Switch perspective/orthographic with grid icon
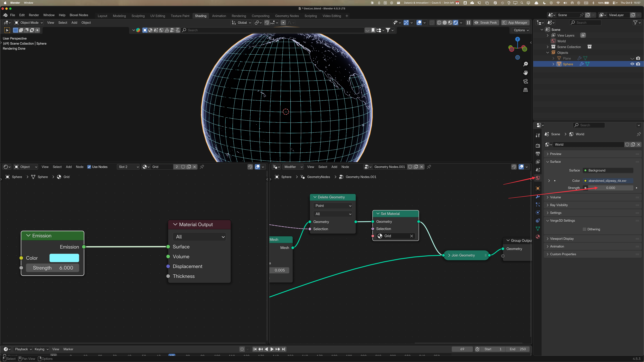Screen dimensions: 644x362 coord(525,90)
